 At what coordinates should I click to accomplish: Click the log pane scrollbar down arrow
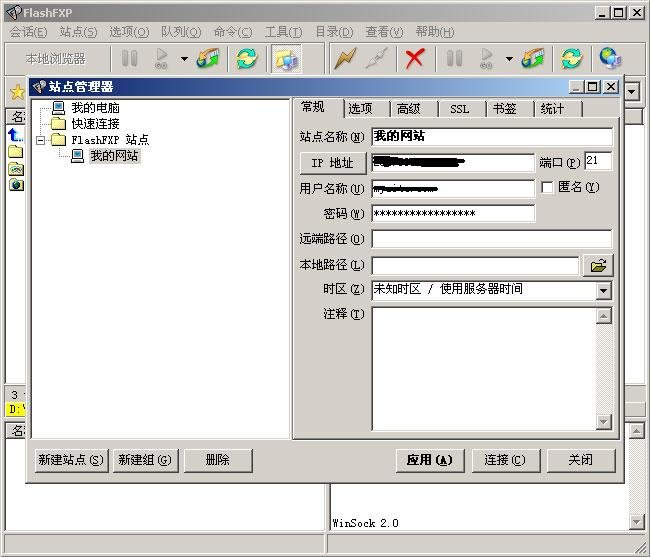click(636, 522)
